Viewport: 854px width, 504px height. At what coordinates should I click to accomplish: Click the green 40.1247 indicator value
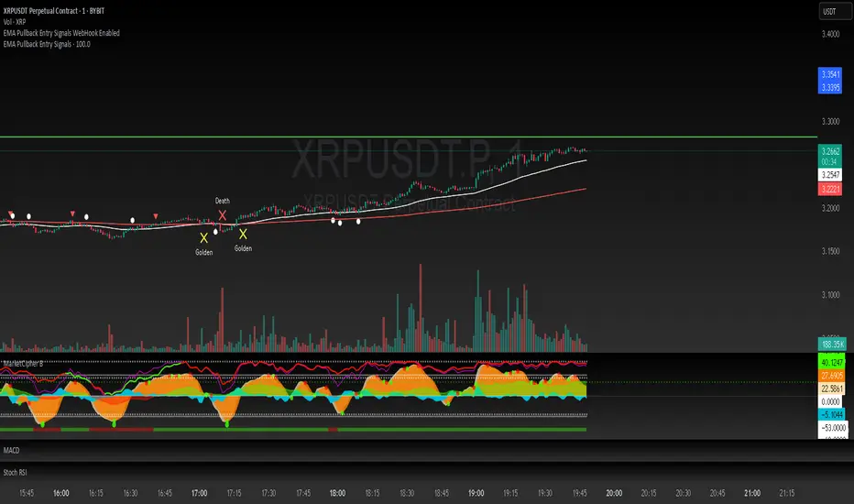(x=832, y=362)
